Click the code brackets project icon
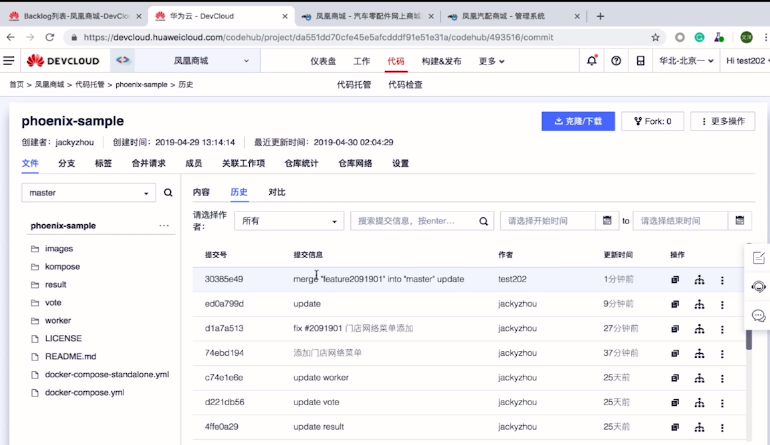The width and height of the screenshot is (770, 445). 123,60
